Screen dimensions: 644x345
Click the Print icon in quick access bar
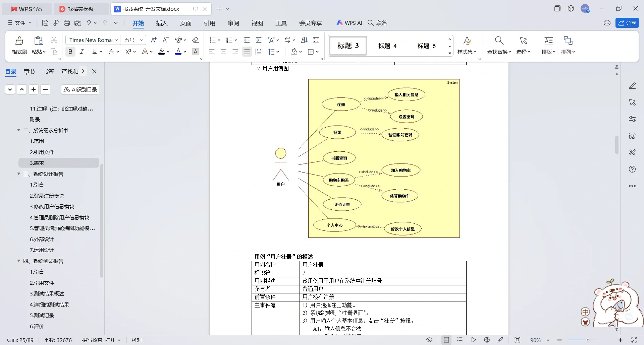(x=67, y=23)
